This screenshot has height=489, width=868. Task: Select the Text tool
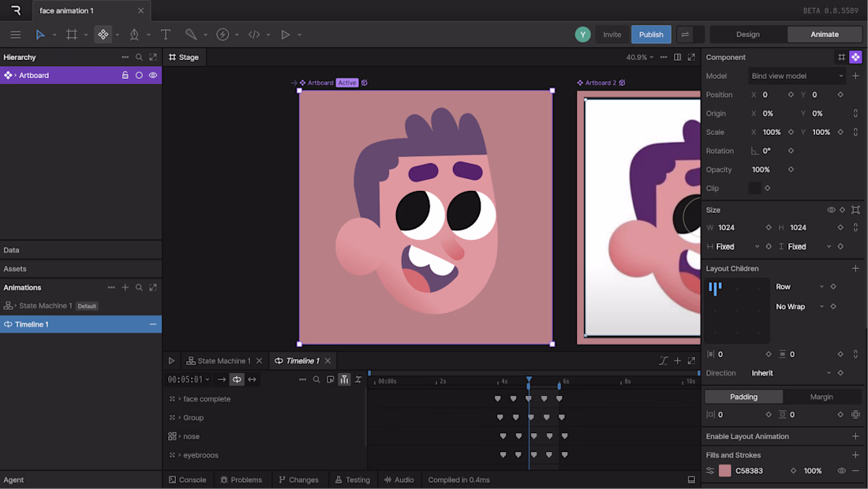click(x=166, y=34)
